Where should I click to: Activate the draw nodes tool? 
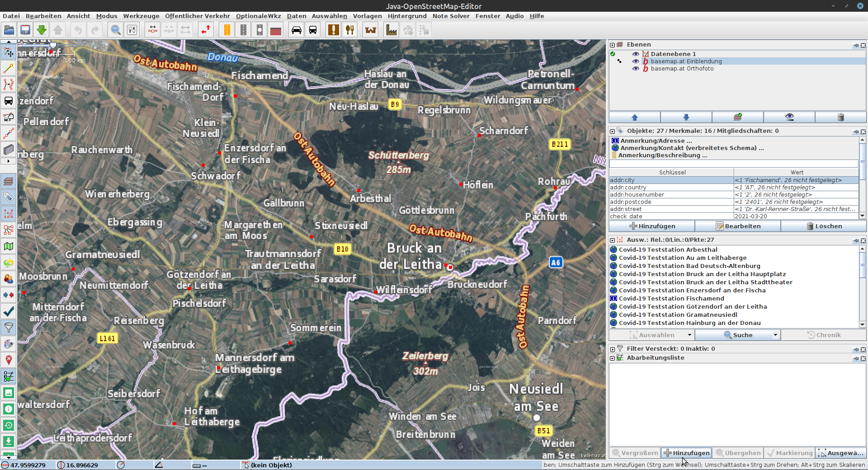pyautogui.click(x=9, y=69)
